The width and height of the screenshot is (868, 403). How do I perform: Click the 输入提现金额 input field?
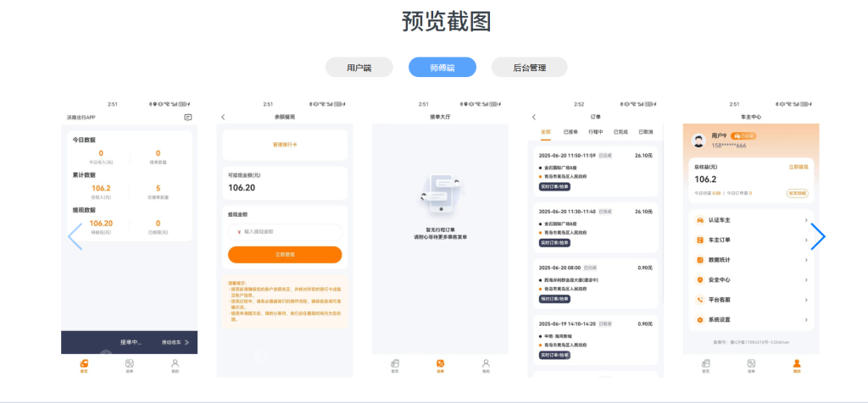pos(285,231)
